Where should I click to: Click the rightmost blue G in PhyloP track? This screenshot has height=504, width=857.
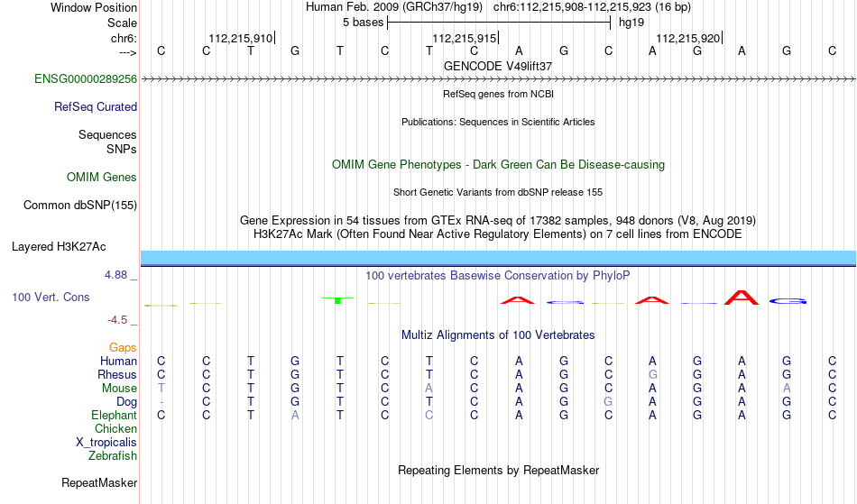coord(788,301)
